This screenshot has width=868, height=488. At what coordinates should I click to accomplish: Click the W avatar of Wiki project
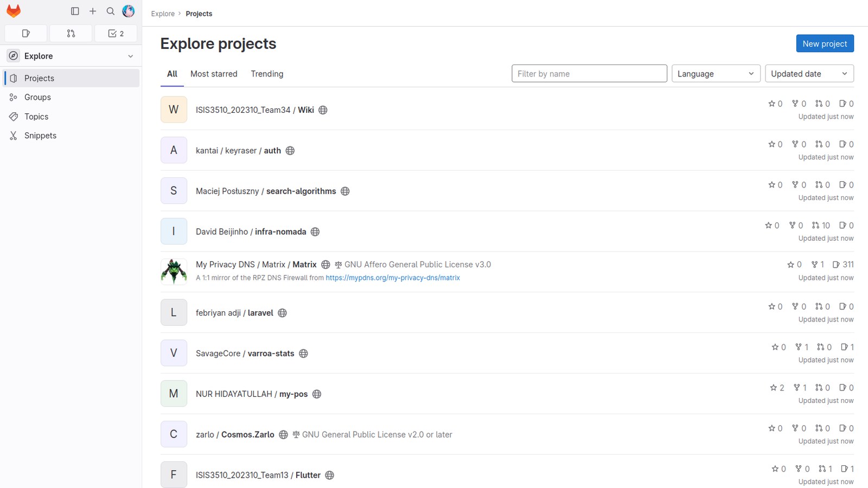pyautogui.click(x=174, y=110)
